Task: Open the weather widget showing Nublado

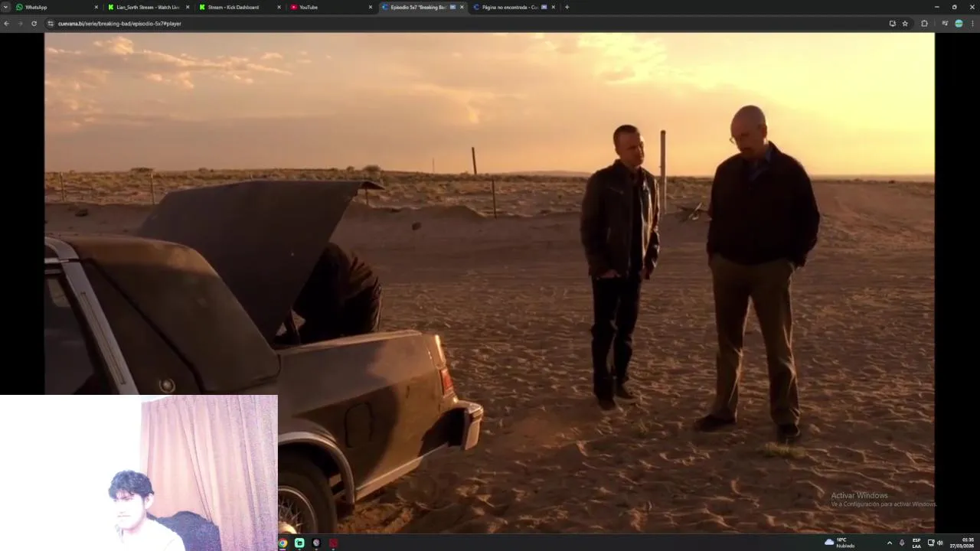Action: click(x=840, y=543)
